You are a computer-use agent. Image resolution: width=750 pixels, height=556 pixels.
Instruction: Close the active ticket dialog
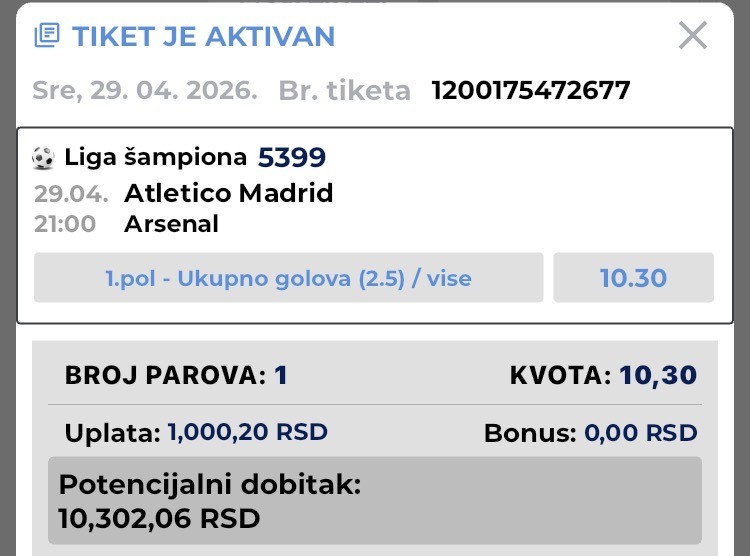click(x=693, y=36)
